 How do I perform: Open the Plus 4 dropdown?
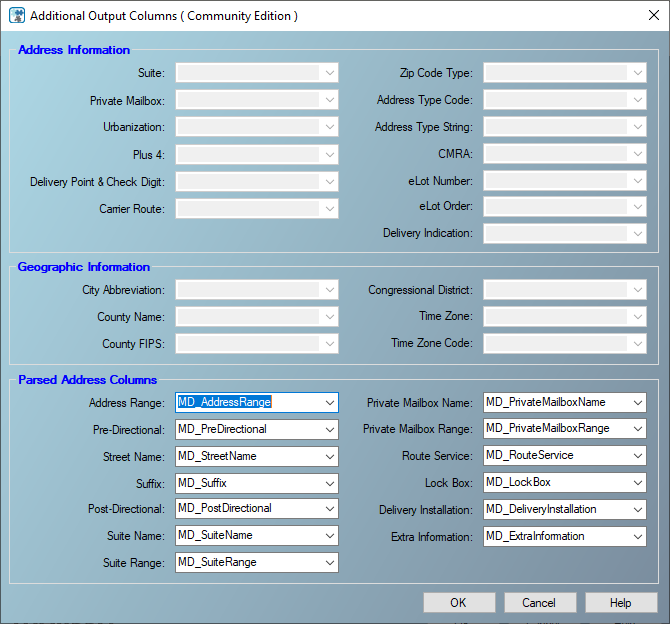point(257,154)
